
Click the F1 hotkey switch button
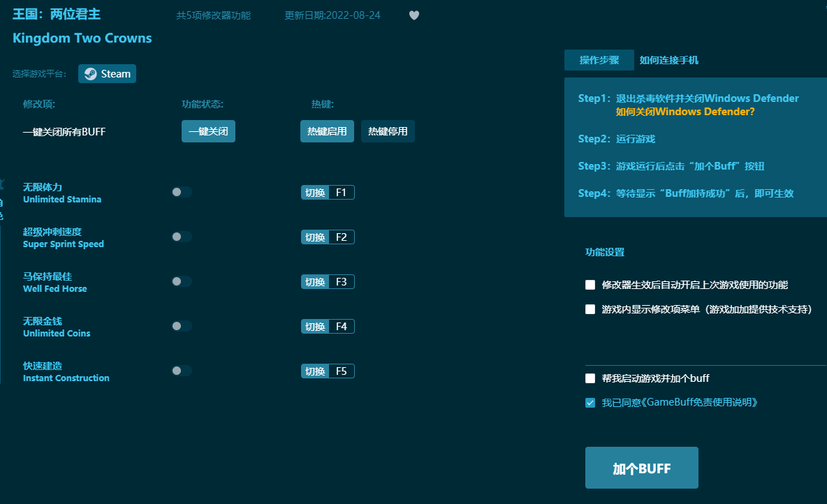(328, 193)
